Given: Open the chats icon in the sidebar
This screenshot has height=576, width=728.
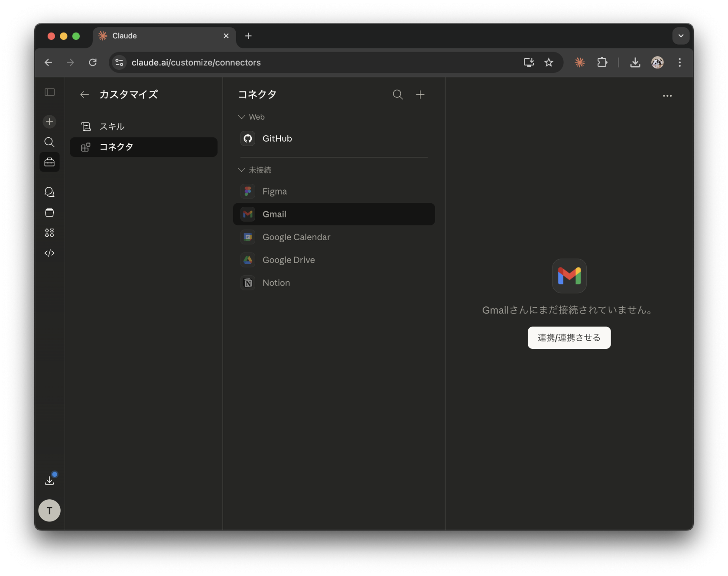Looking at the screenshot, I should click(49, 192).
